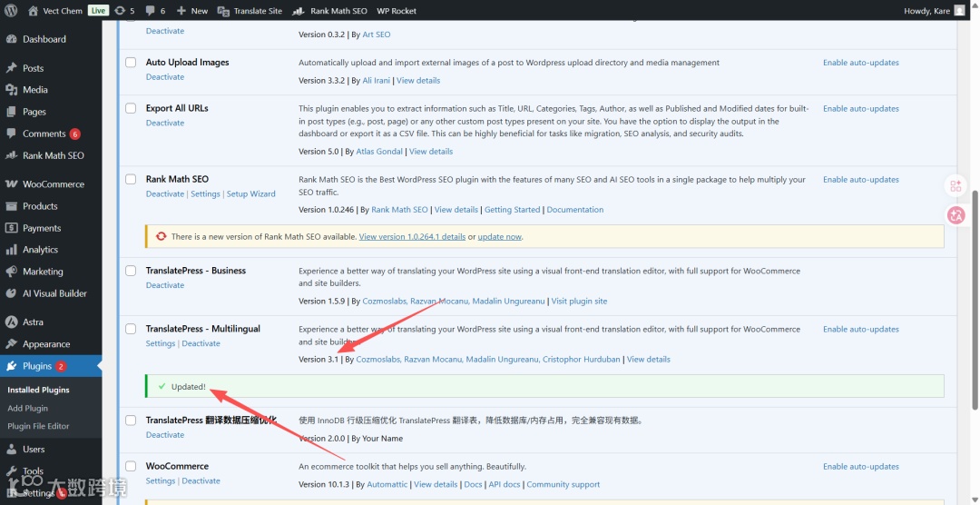
Task: Click the Updated! notice text
Action: (x=188, y=387)
